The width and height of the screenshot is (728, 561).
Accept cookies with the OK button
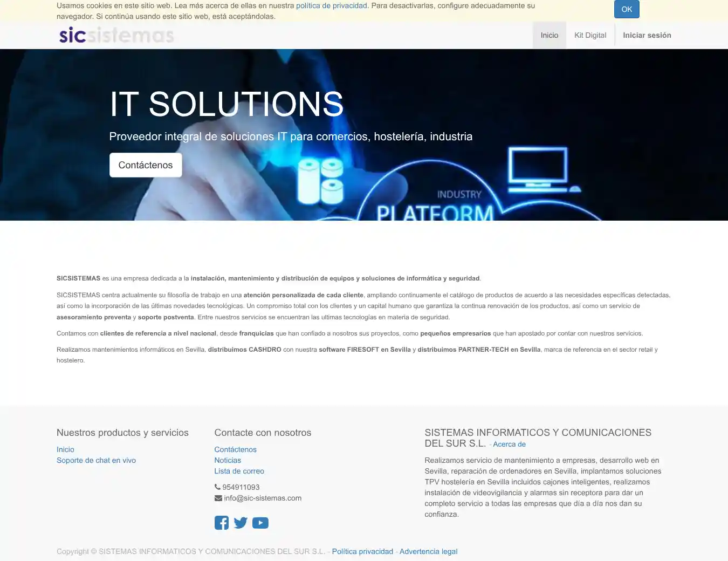tap(626, 9)
